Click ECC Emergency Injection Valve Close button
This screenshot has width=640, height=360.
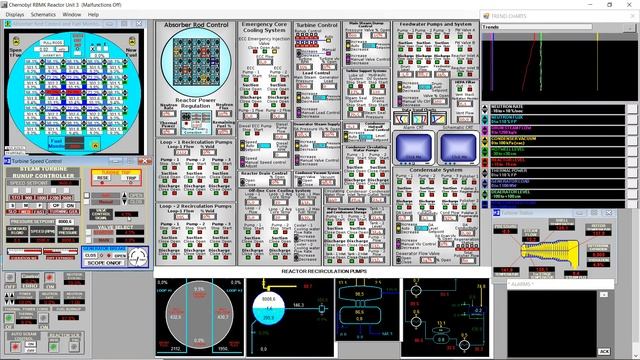[x=255, y=52]
